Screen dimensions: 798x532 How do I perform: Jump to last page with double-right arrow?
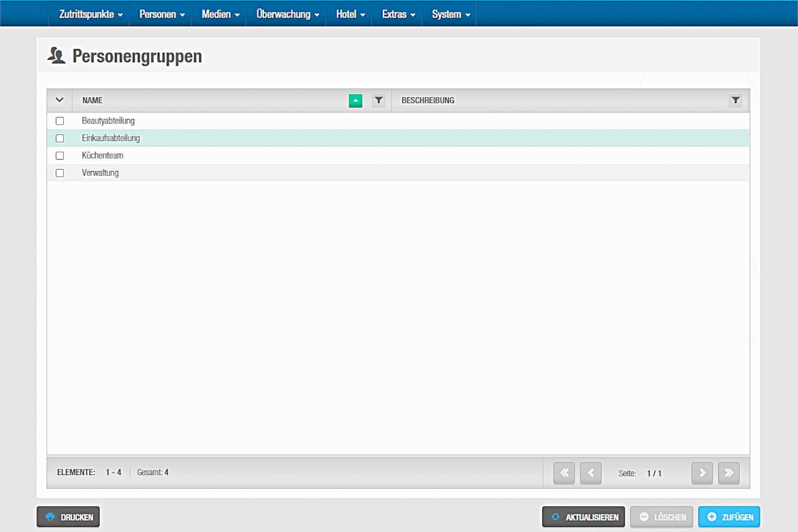tap(728, 473)
